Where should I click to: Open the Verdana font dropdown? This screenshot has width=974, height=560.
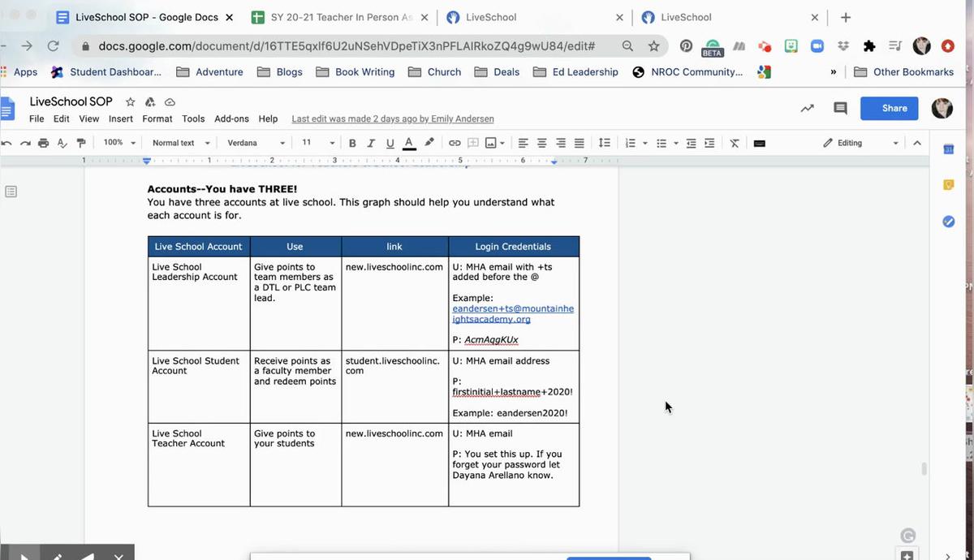tap(256, 143)
